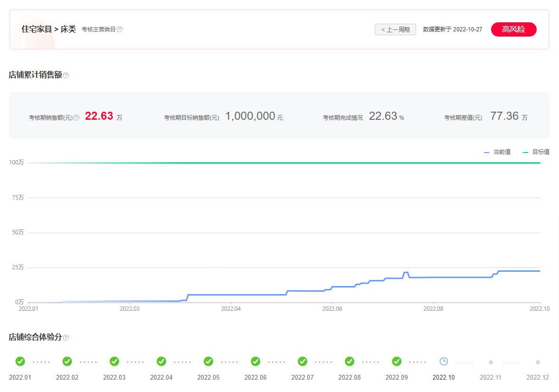
Task: Click green check icon for 2022.09
Action: (397, 361)
